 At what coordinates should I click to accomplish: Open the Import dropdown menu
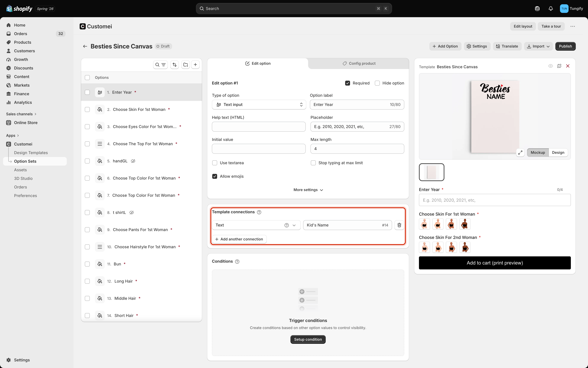click(538, 46)
